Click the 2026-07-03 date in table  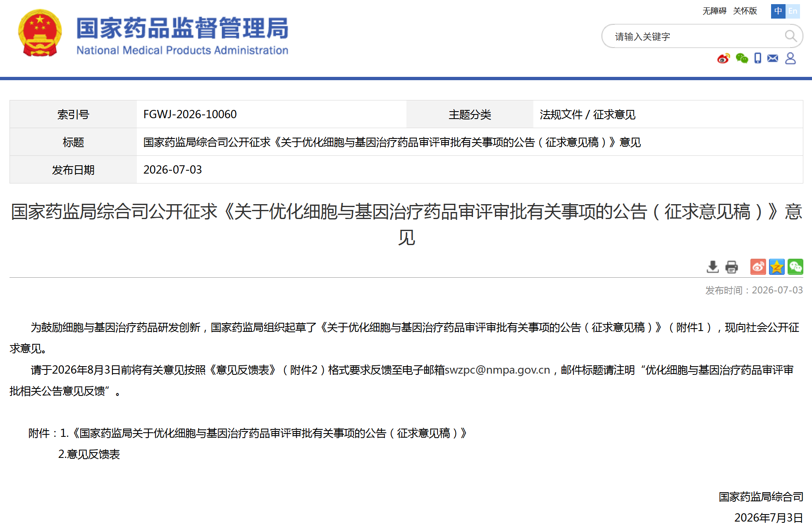point(173,170)
